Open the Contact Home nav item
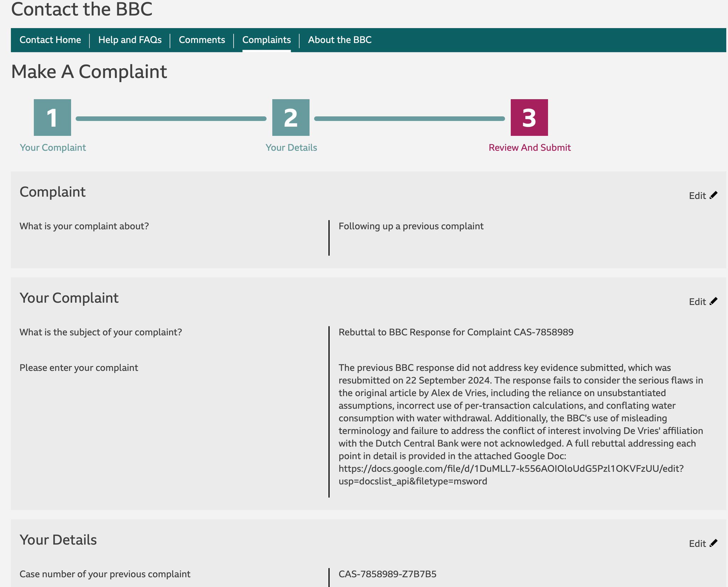Screen dimensions: 728x587 [50, 40]
